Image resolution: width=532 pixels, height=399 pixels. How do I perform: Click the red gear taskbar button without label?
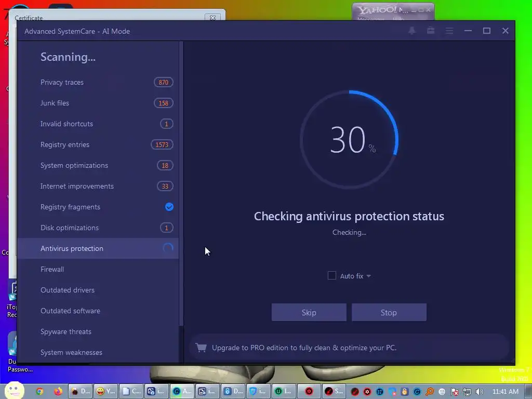coord(309,391)
